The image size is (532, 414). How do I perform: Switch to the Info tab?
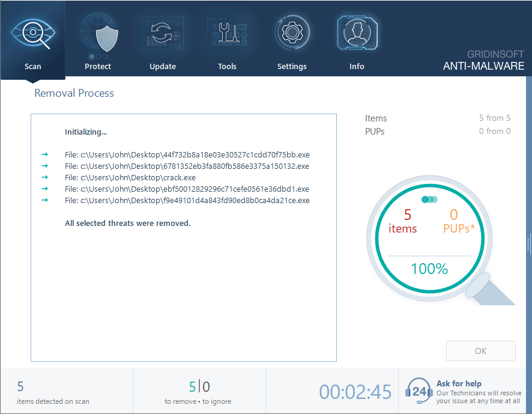(x=357, y=32)
